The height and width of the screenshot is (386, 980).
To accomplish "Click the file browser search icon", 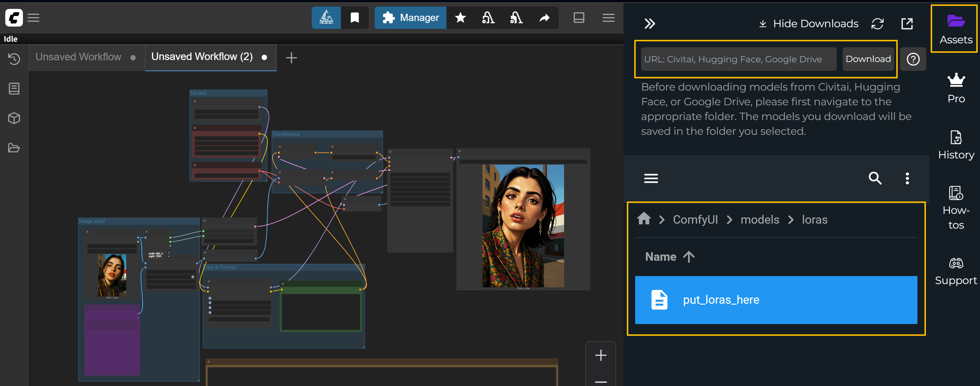I will click(874, 178).
